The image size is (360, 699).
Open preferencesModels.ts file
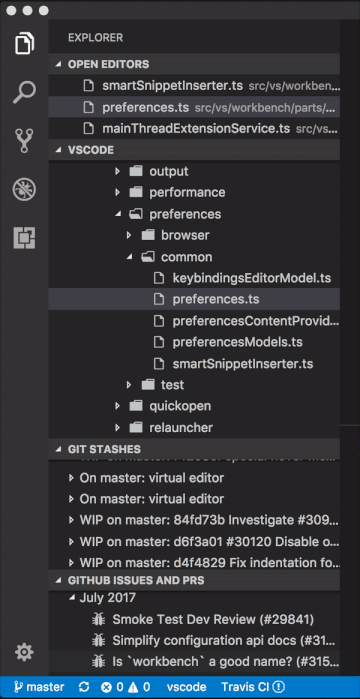[x=194, y=342]
